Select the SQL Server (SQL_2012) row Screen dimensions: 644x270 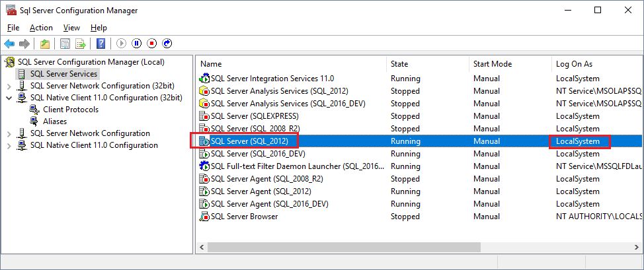[420, 141]
